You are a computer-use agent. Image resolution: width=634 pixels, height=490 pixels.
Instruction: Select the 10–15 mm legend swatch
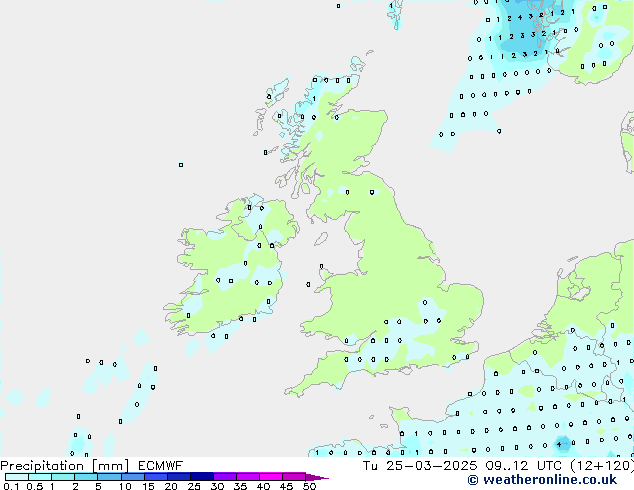132,477
